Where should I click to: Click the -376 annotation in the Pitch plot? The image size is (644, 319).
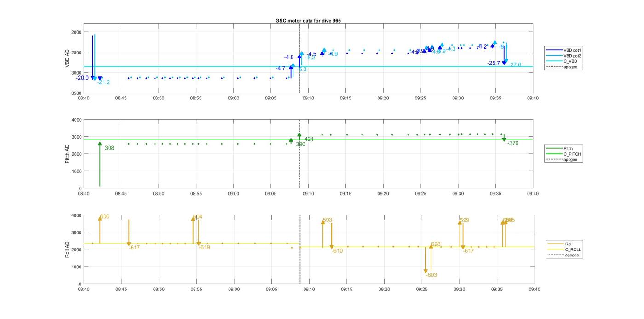click(513, 143)
